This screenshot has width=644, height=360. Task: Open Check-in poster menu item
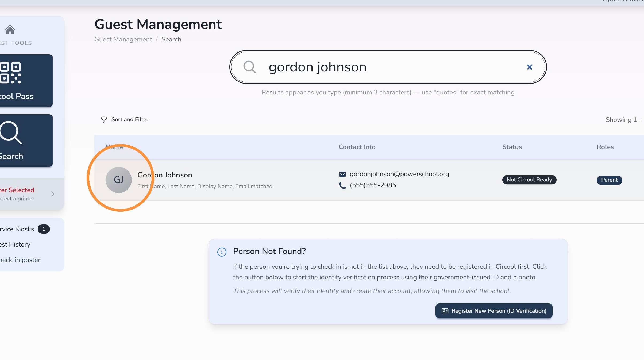20,260
